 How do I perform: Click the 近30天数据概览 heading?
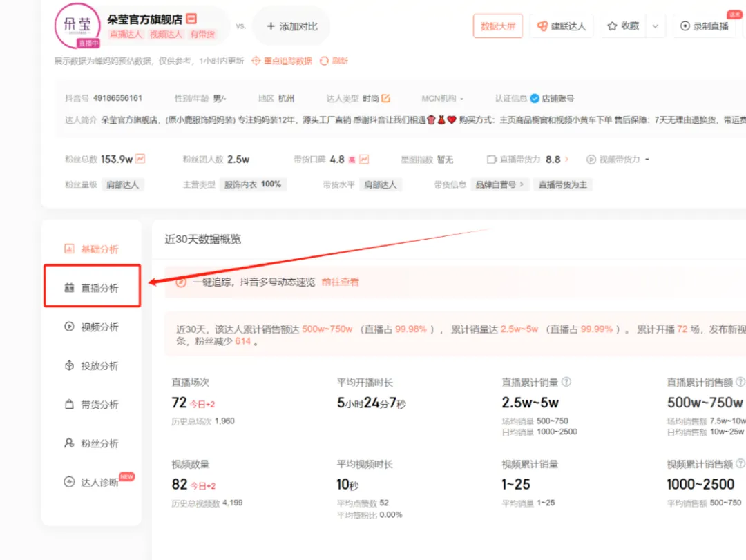coord(202,240)
